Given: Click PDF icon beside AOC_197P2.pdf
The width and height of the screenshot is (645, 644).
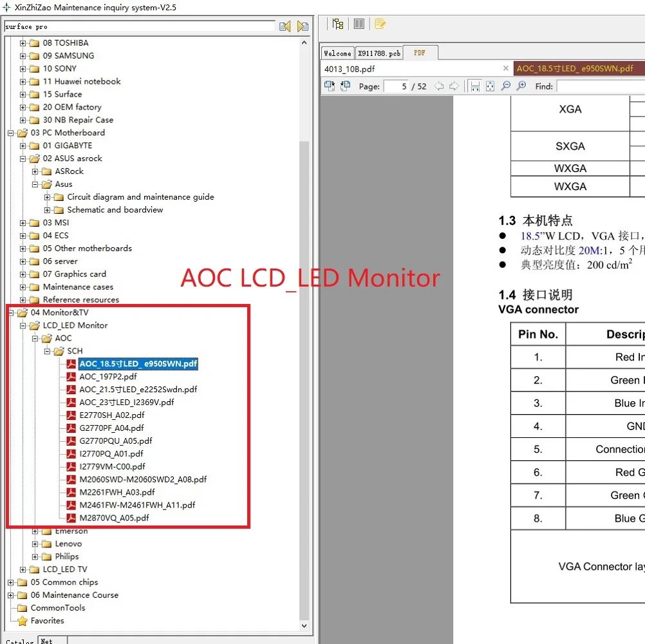Looking at the screenshot, I should point(71,377).
